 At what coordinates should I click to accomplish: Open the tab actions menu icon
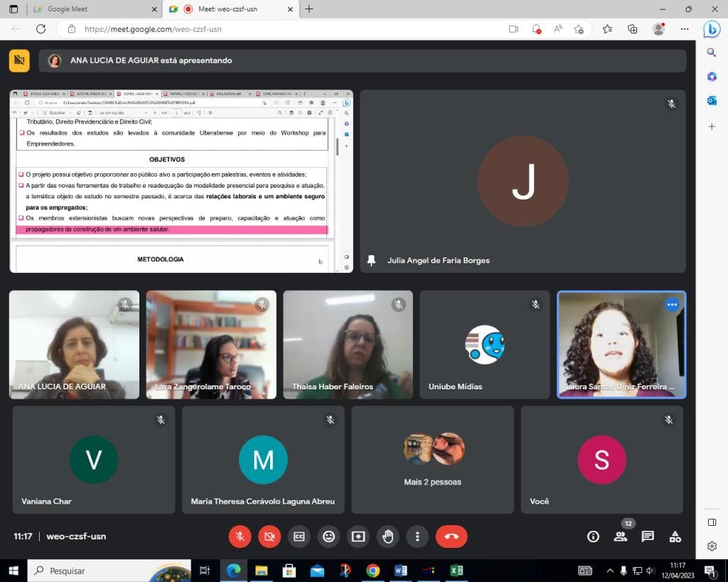14,9
